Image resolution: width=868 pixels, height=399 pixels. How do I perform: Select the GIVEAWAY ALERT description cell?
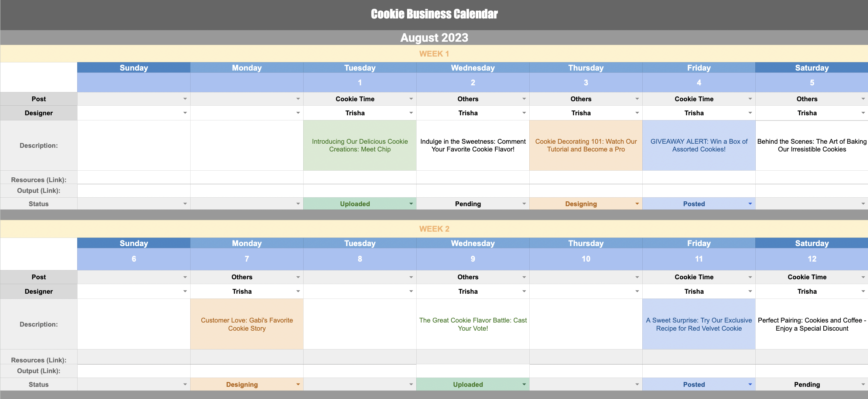pos(699,146)
